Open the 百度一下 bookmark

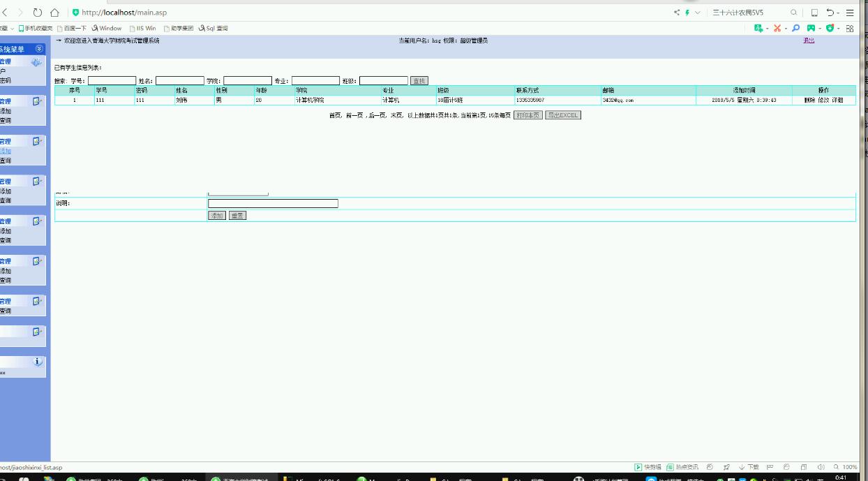72,29
